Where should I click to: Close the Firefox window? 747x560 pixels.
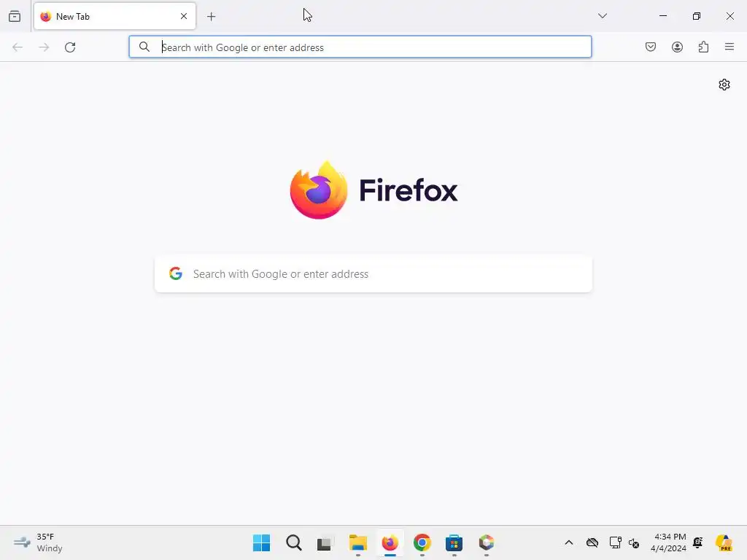(729, 16)
